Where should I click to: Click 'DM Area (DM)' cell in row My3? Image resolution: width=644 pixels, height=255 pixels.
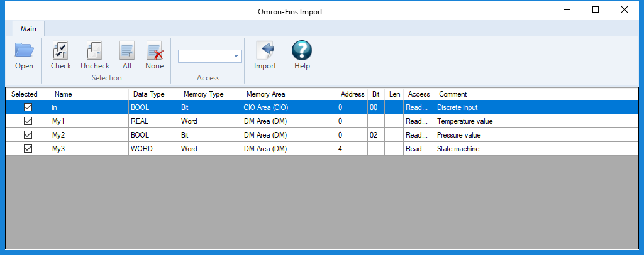pos(289,149)
